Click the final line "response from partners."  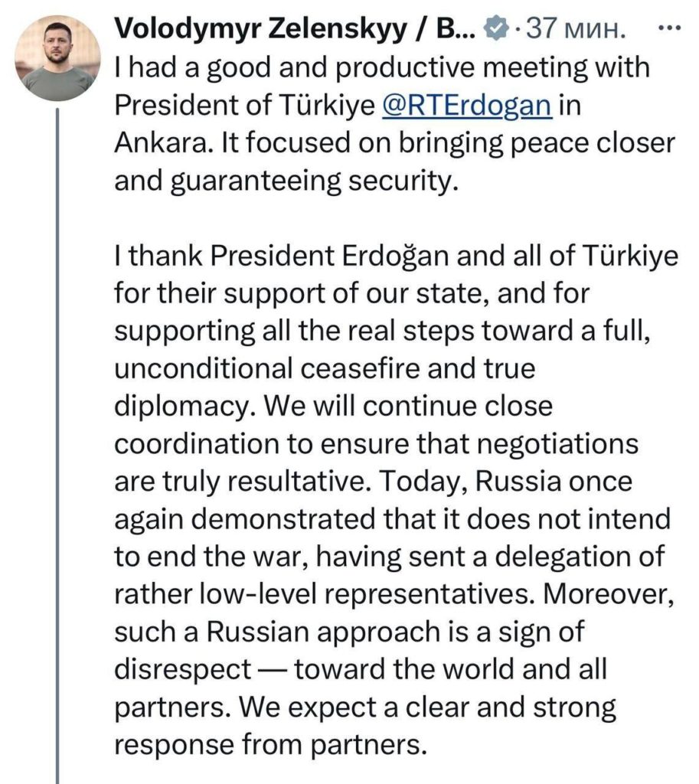pyautogui.click(x=268, y=743)
